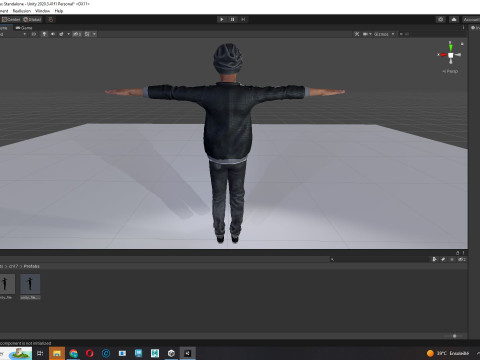Click the blue circular C taskbar icon

point(106,353)
